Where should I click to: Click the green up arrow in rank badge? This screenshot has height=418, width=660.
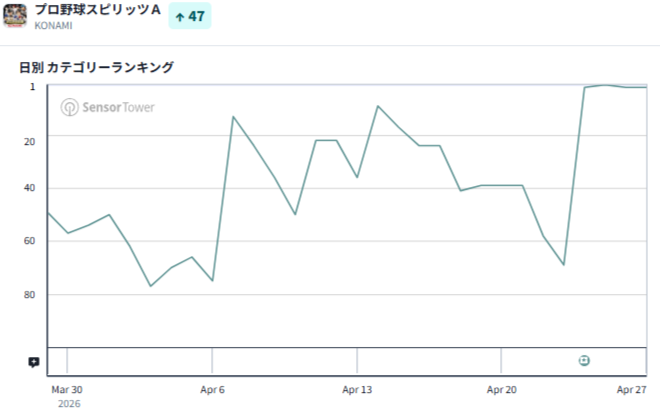(x=180, y=17)
